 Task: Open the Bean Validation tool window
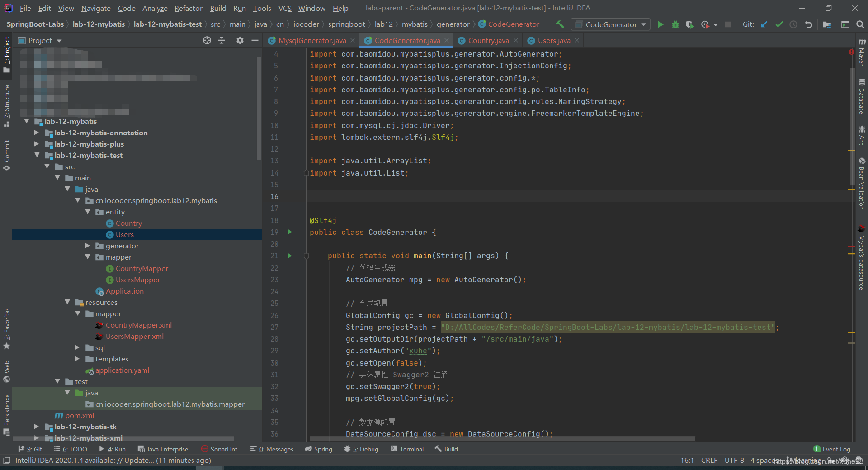click(862, 183)
